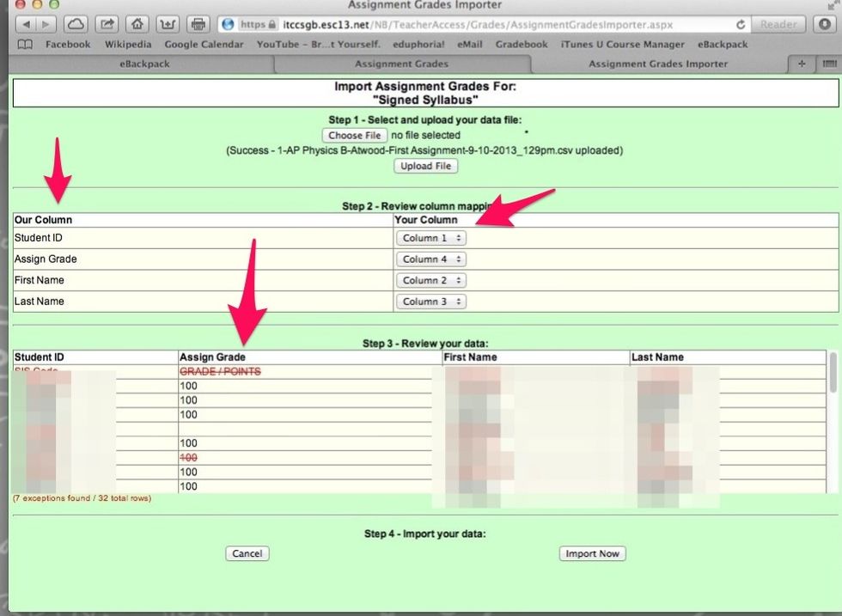Switch to the Assignment Grades tab

point(401,64)
